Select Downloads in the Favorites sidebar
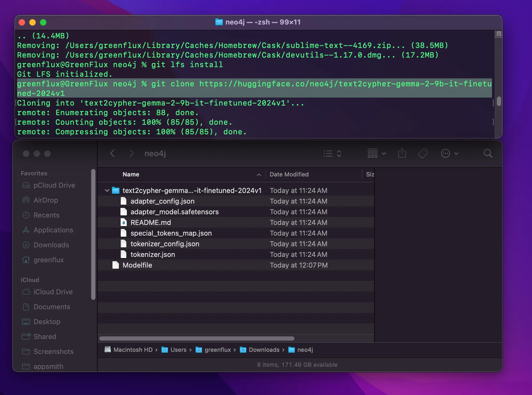532x395 pixels. (x=51, y=245)
